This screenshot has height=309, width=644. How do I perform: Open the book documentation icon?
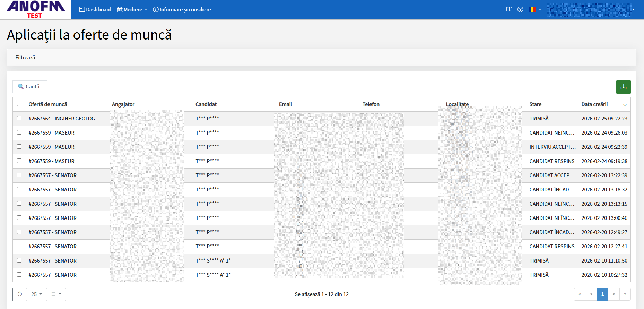pos(509,9)
